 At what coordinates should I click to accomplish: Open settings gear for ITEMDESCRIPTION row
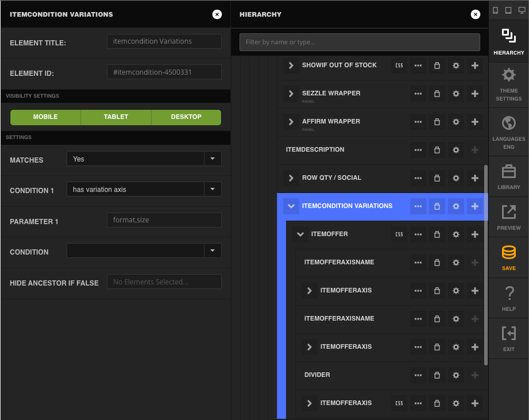[456, 150]
